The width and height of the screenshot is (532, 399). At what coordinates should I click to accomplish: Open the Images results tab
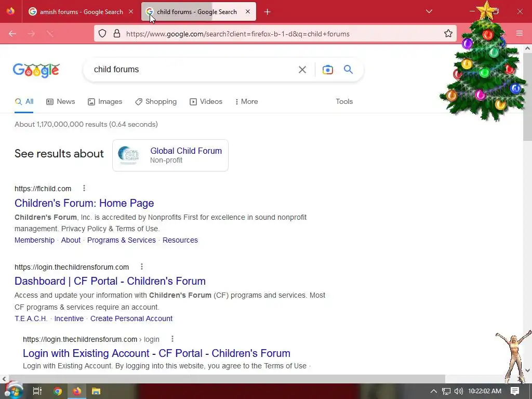click(x=105, y=101)
